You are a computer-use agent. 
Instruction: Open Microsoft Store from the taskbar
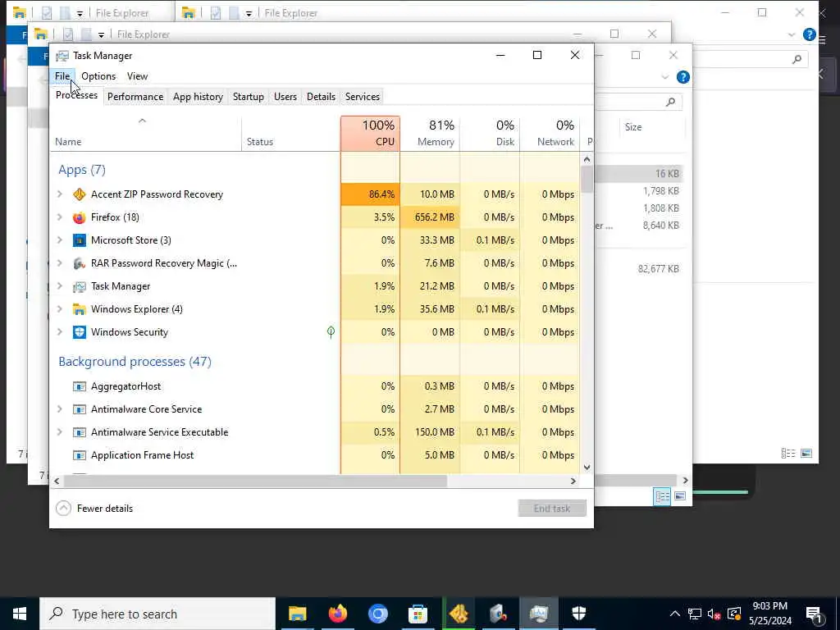[x=418, y=614]
